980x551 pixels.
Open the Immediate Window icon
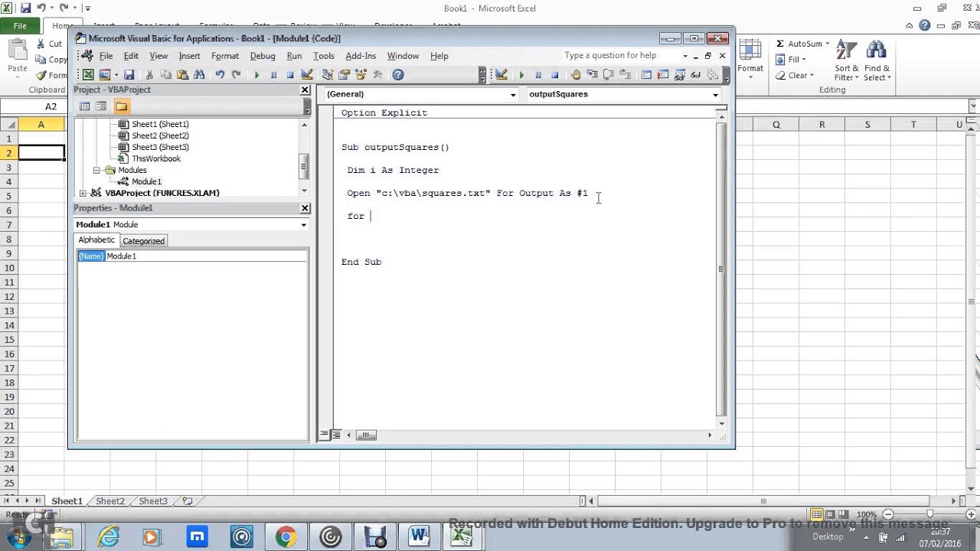663,75
